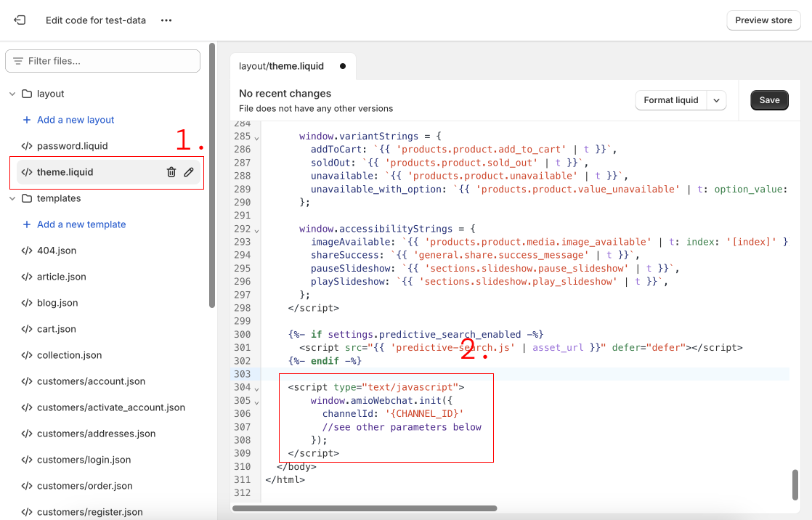Image resolution: width=812 pixels, height=520 pixels.
Task: Click code icon beside password.liquid
Action: tap(27, 146)
